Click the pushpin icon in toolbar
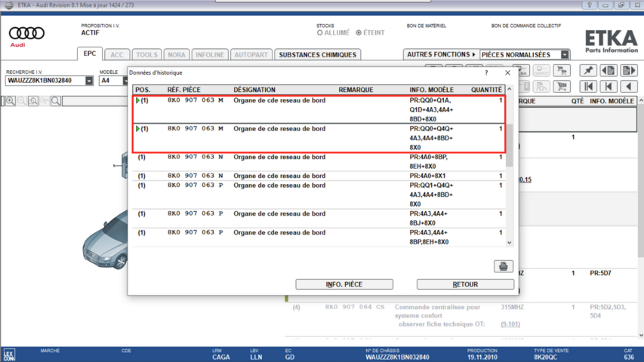 [588, 71]
